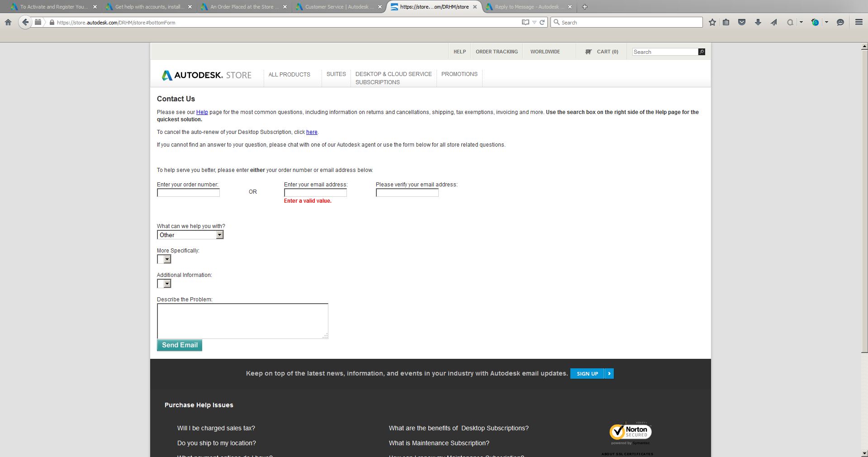Open reader view book icon in address bar
868x457 pixels.
[525, 22]
